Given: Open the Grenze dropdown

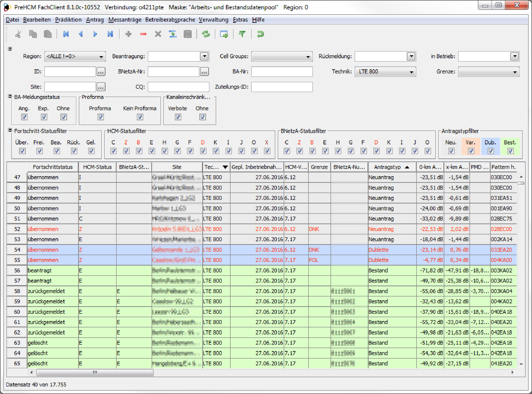Looking at the screenshot, I should pos(489,72).
